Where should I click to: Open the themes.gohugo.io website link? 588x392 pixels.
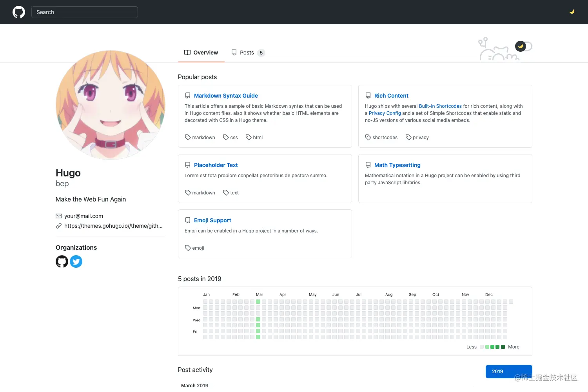(113, 226)
